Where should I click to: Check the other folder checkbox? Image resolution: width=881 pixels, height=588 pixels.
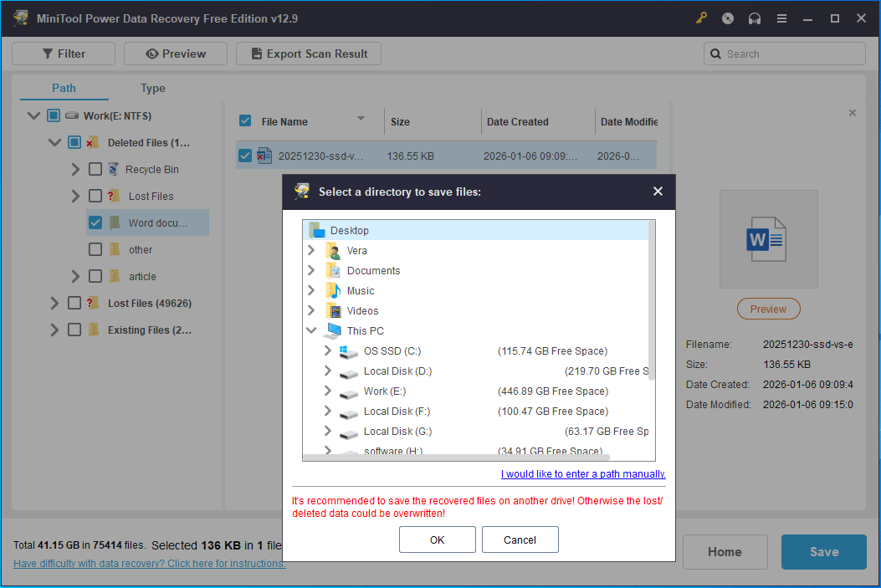point(95,249)
